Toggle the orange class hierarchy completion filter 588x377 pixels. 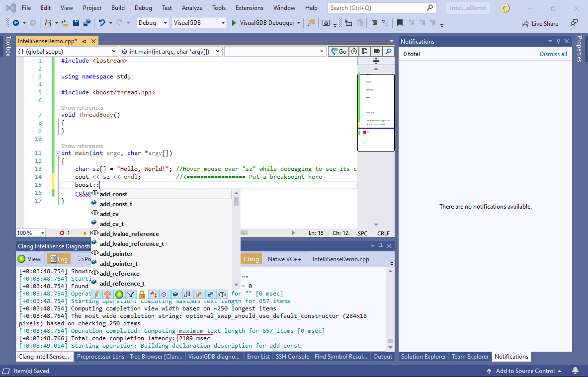[x=154, y=294]
